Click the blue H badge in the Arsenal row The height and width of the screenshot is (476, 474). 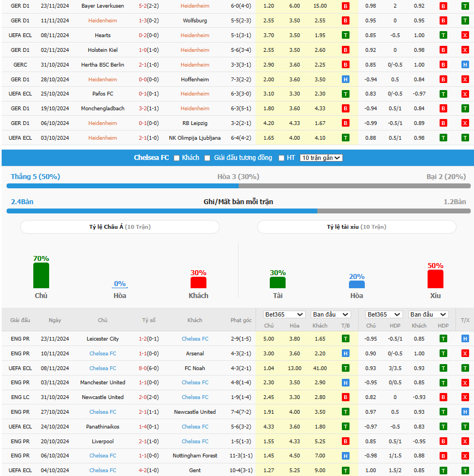click(345, 353)
